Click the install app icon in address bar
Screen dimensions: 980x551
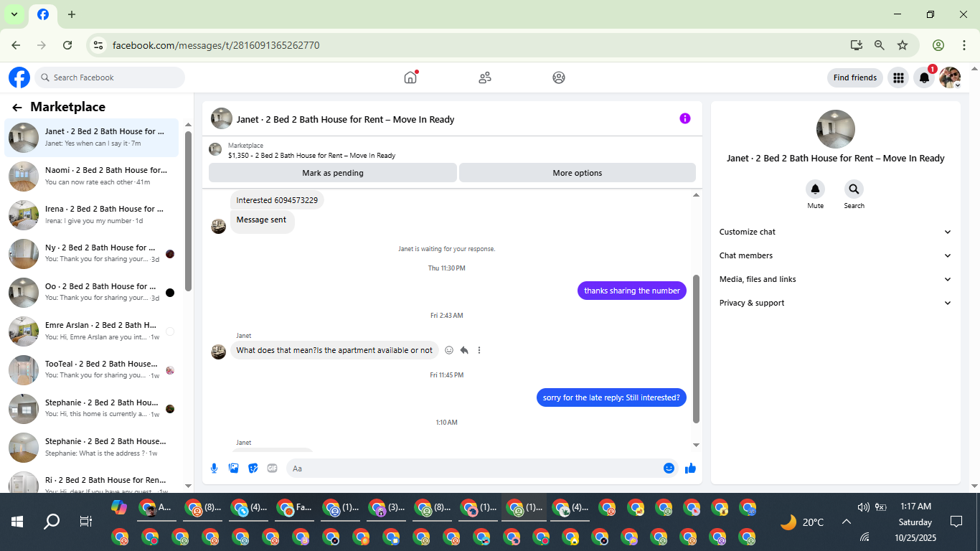[x=857, y=45]
